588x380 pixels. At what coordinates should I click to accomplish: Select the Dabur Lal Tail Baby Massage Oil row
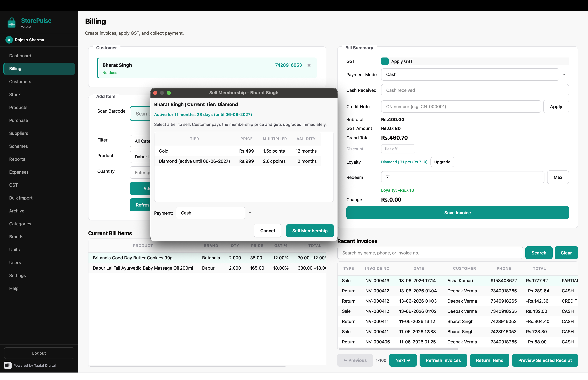coord(207,268)
